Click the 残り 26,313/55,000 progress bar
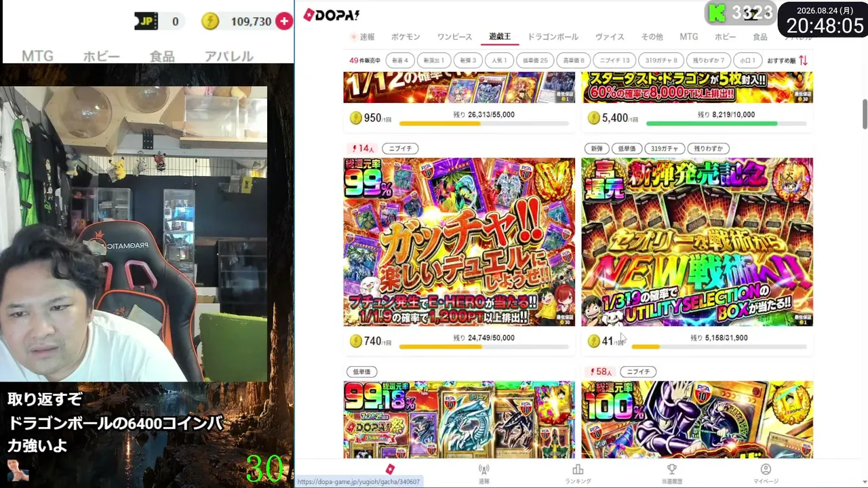868x488 pixels. pos(484,123)
